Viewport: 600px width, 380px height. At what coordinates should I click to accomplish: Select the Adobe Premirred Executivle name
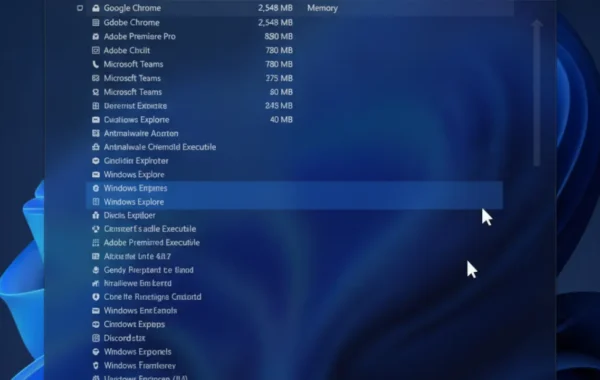[x=152, y=243]
